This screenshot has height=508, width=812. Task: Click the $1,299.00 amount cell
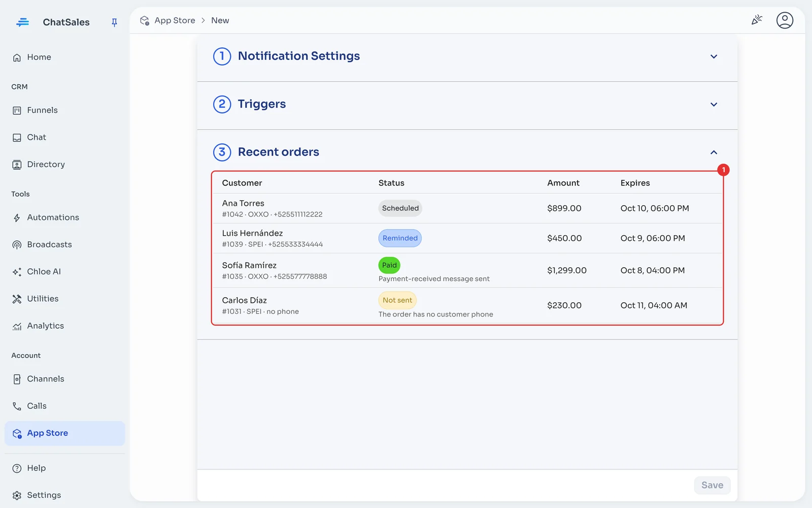pyautogui.click(x=567, y=270)
